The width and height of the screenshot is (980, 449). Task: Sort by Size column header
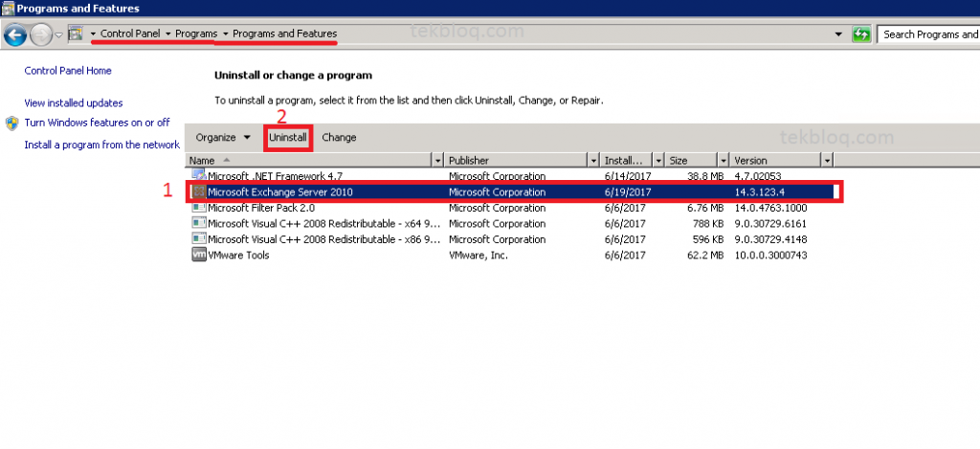pyautogui.click(x=692, y=161)
